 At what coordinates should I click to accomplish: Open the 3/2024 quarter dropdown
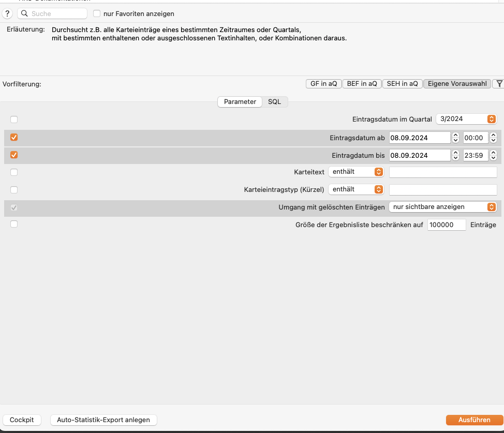pos(466,119)
